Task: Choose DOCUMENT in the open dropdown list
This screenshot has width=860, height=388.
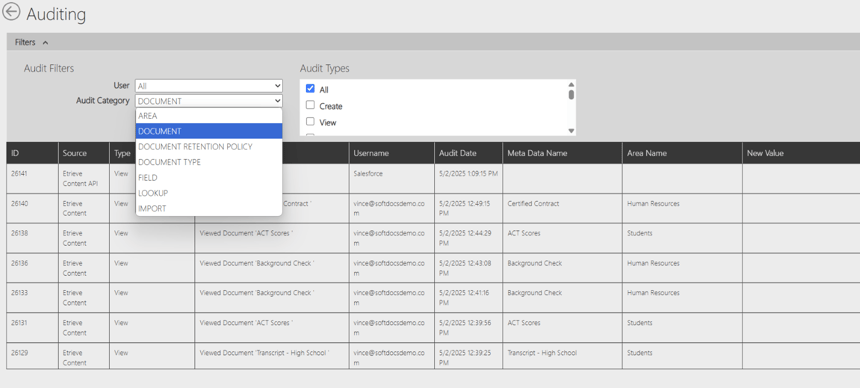Action: 209,131
